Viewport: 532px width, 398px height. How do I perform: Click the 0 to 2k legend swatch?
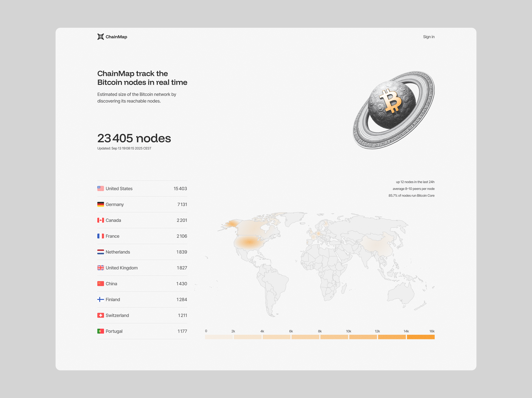219,337
